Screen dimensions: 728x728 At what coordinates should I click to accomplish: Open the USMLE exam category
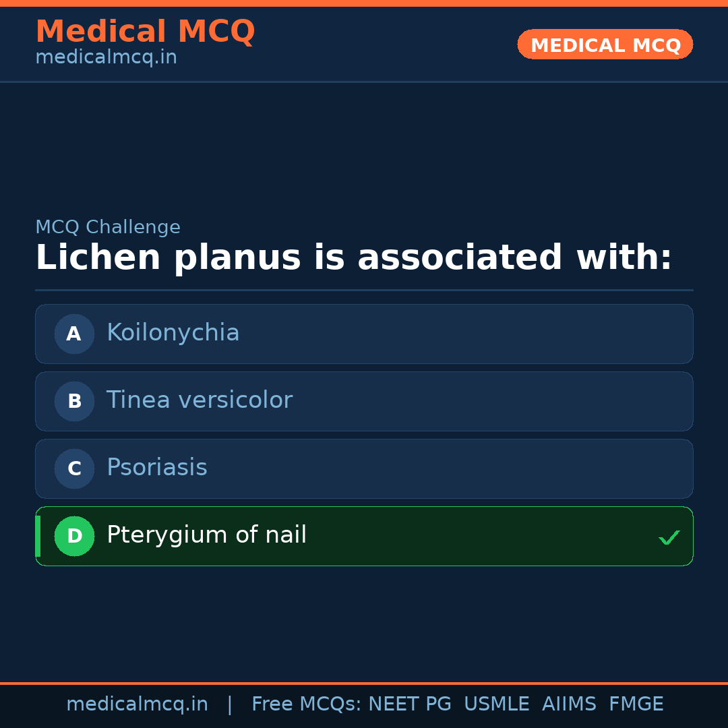497,703
